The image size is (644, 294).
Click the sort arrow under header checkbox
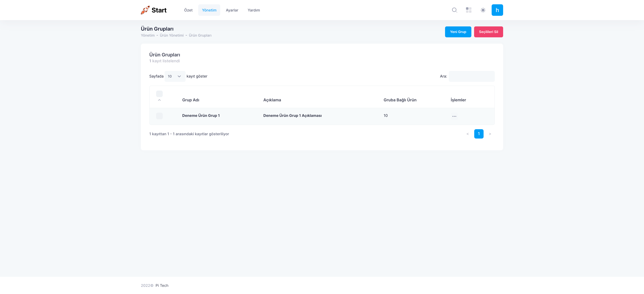159,100
